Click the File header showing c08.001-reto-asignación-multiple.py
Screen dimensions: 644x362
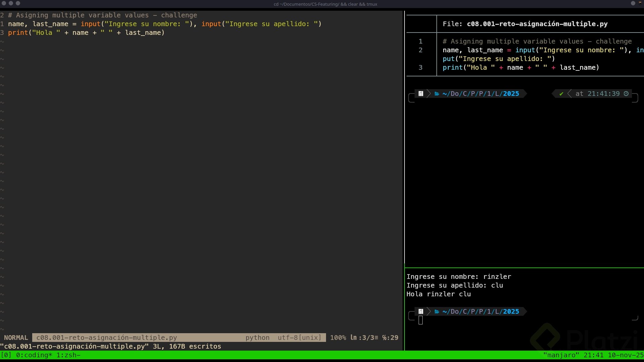click(525, 24)
